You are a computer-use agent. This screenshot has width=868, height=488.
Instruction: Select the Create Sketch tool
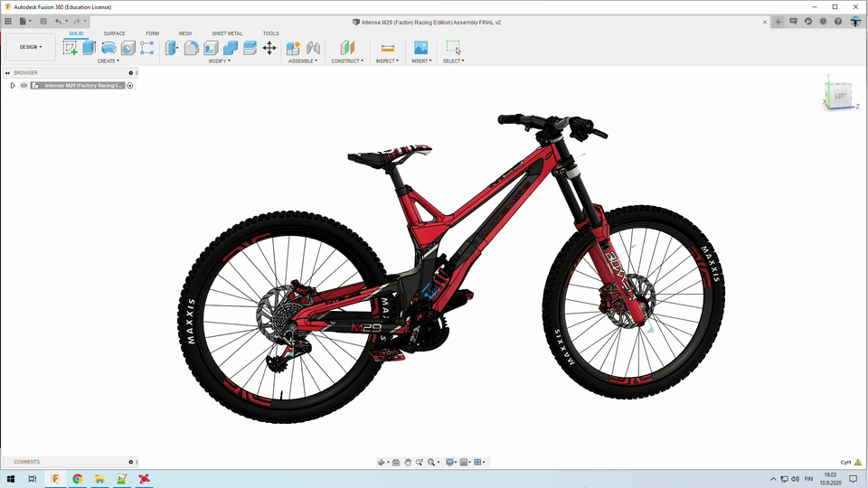[70, 48]
